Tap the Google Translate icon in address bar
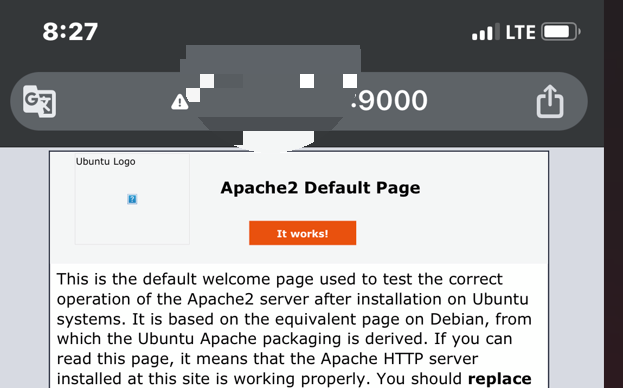This screenshot has height=388, width=623. point(39,101)
